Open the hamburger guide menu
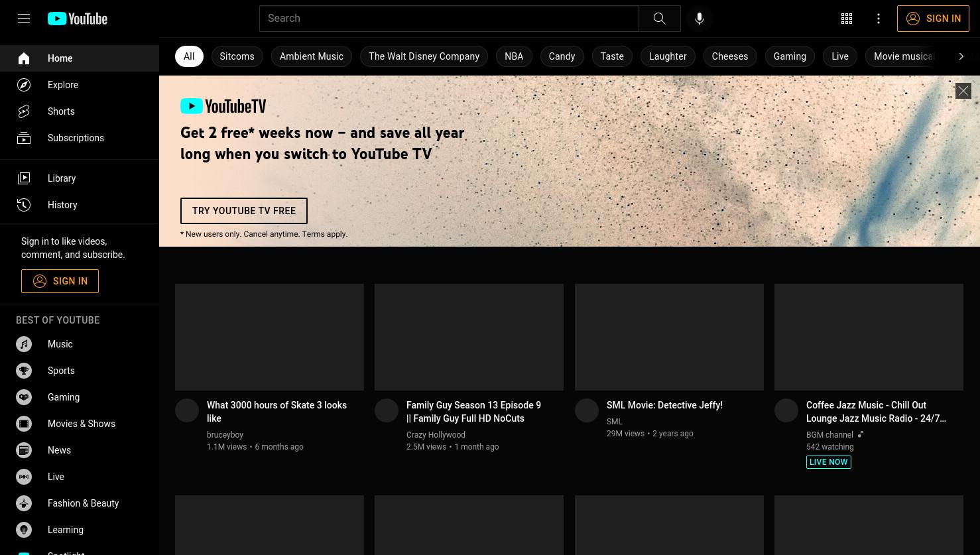Image resolution: width=980 pixels, height=555 pixels. (x=24, y=19)
